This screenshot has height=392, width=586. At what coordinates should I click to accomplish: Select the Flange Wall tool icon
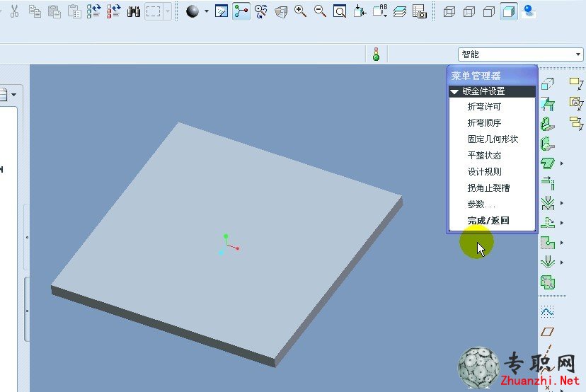coord(548,124)
